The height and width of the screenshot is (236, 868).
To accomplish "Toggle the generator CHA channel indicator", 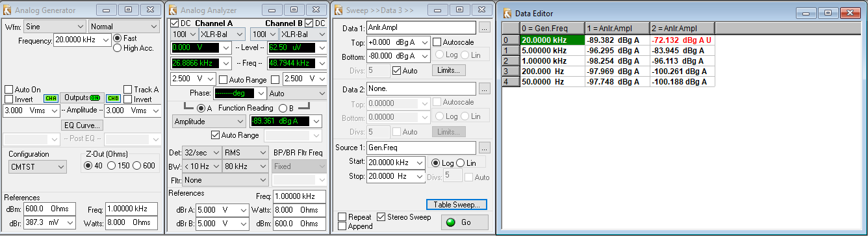I will (x=51, y=99).
